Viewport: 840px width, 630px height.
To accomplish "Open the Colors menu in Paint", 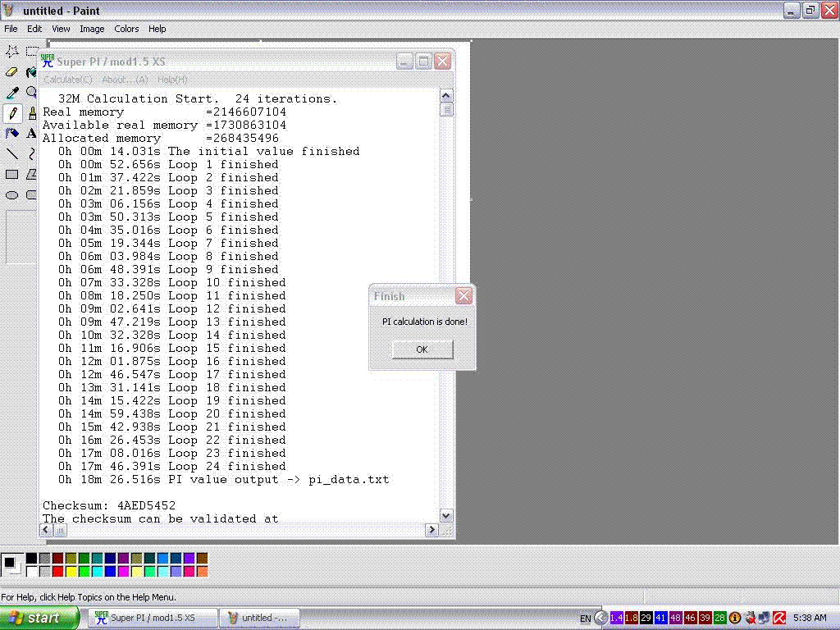I will [126, 29].
